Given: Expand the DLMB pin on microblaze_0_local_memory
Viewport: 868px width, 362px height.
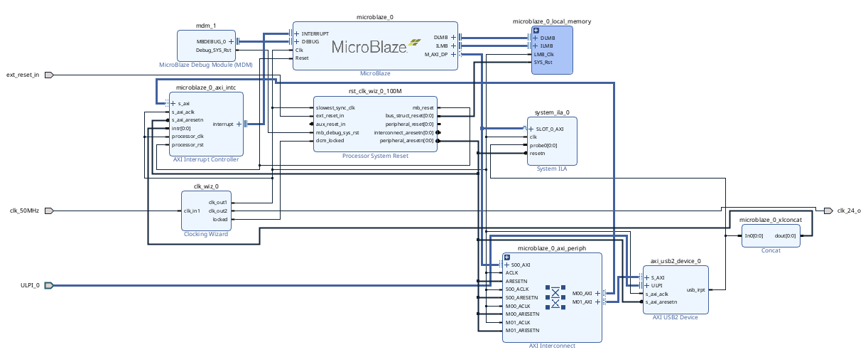Looking at the screenshot, I should [536, 38].
